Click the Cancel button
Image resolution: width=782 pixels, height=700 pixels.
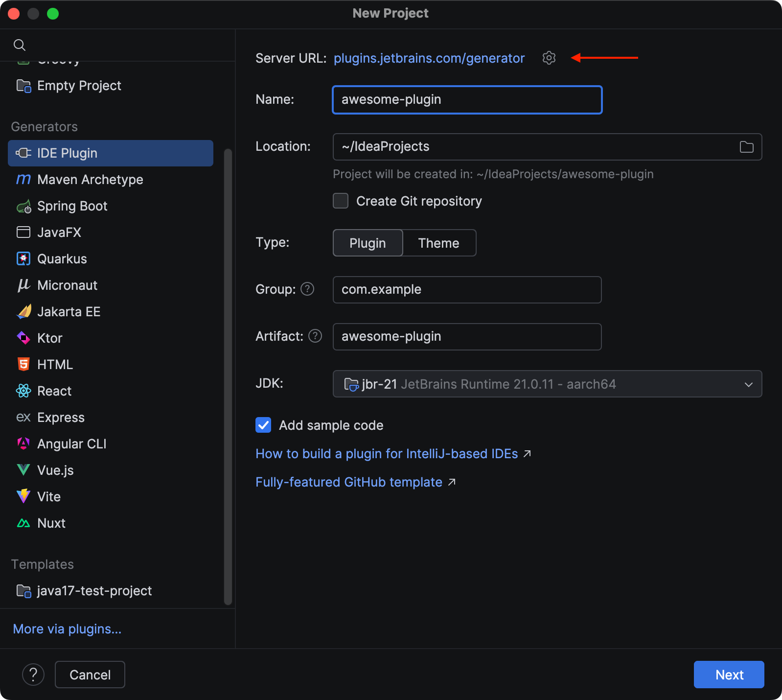point(90,675)
